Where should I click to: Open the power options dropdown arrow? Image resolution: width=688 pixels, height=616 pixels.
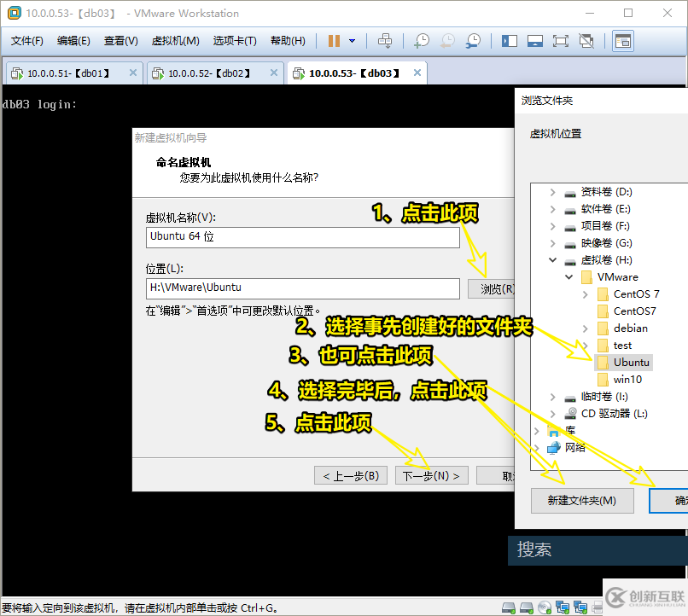(x=352, y=41)
